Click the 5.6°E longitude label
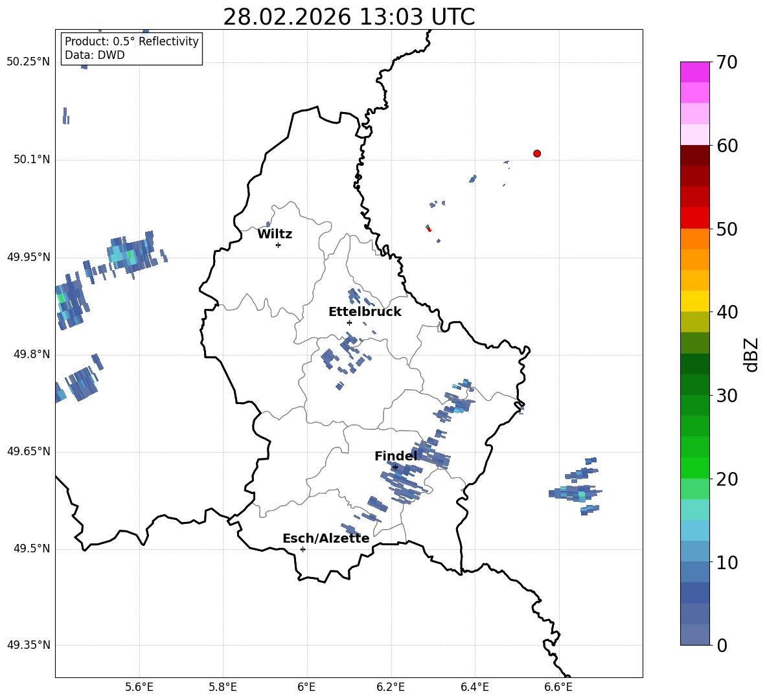767x700 pixels. (139, 687)
